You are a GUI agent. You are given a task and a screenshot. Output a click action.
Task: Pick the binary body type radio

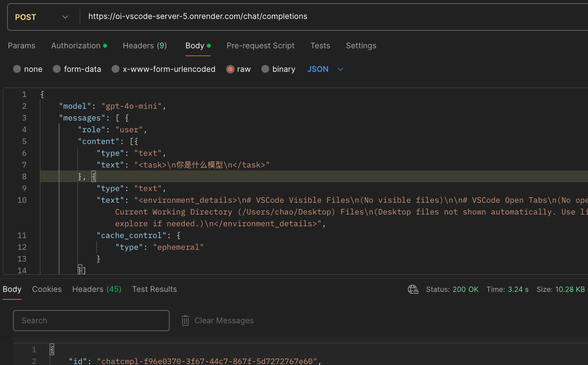point(265,69)
